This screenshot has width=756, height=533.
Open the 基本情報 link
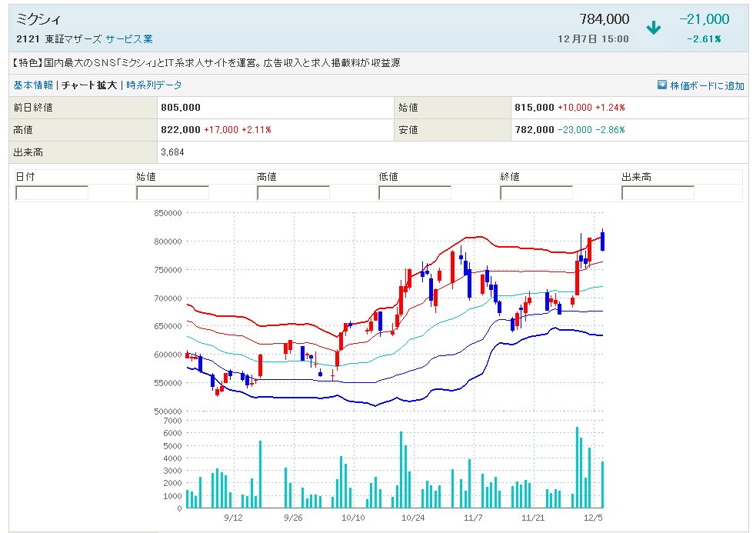coord(33,85)
